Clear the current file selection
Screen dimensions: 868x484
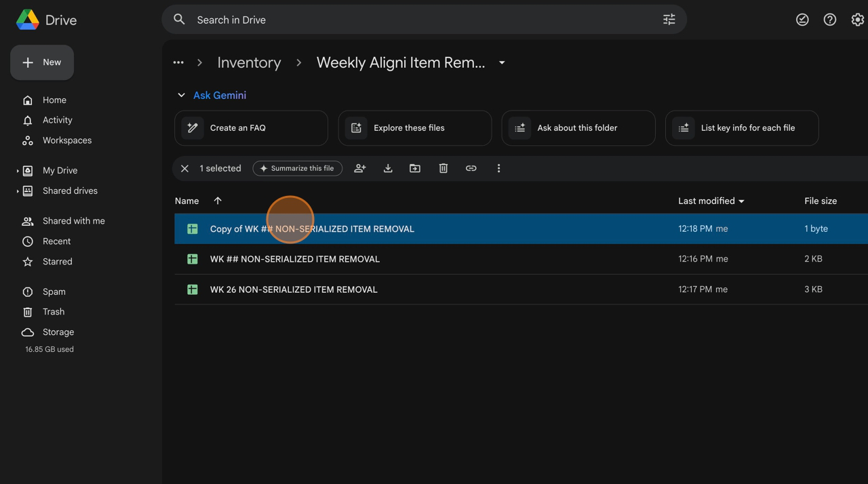pos(184,168)
